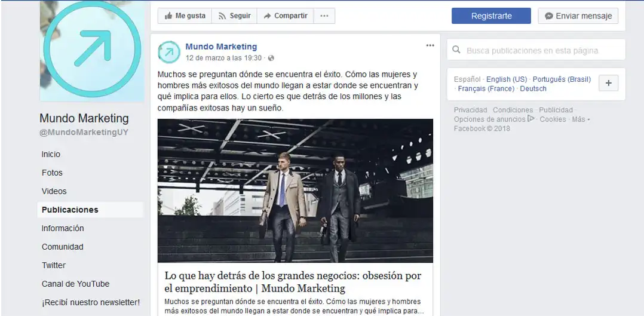Open the page actions three-dots menu
This screenshot has width=644, height=316.
click(324, 16)
